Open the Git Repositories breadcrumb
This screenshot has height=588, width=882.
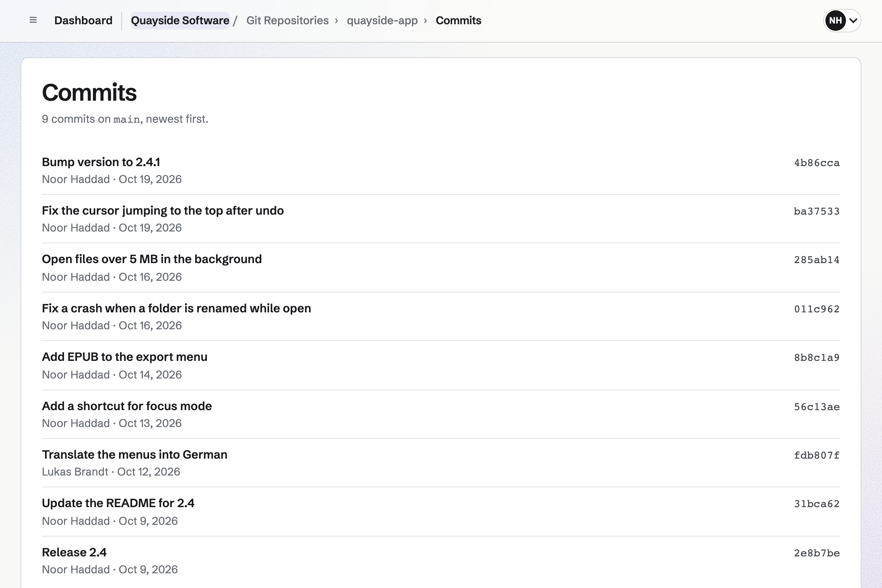(287, 20)
